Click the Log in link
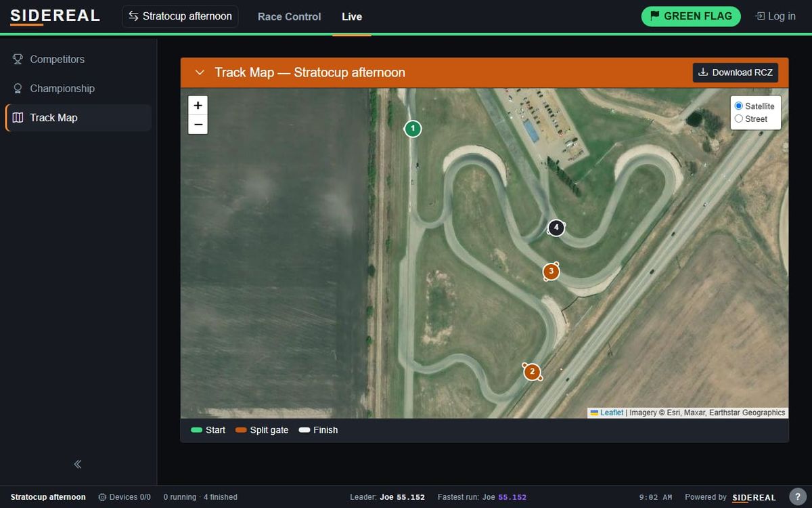 [x=775, y=16]
